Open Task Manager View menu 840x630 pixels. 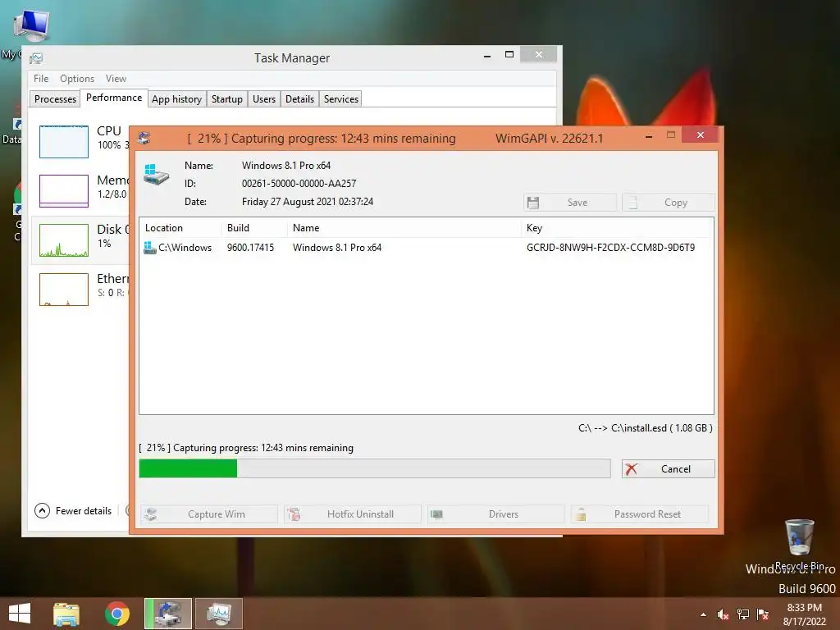point(116,78)
